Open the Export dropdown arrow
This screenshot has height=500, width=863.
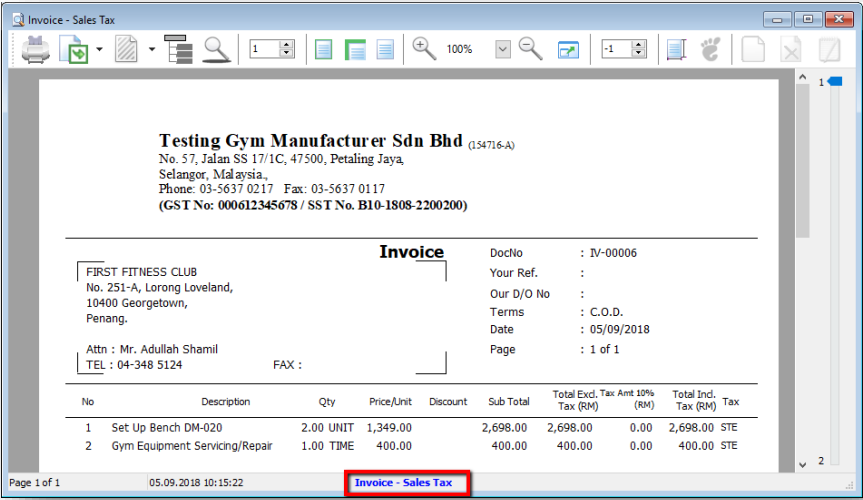click(99, 49)
